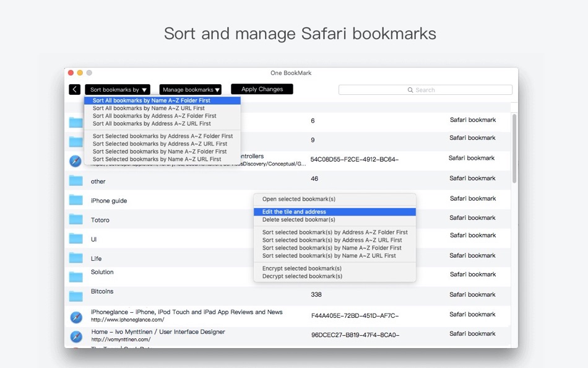Choose Sort All bookmarks by Name Folder First
This screenshot has height=368, width=588.
[x=162, y=100]
